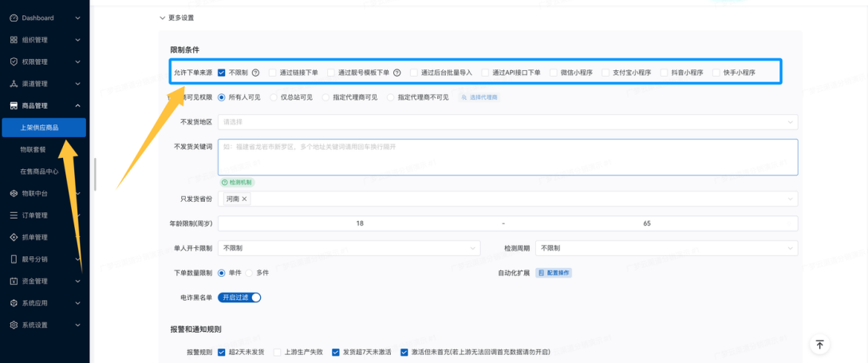Open the 只发货省份 dropdown arrow
Image resolution: width=868 pixels, height=363 pixels.
pyautogui.click(x=790, y=199)
